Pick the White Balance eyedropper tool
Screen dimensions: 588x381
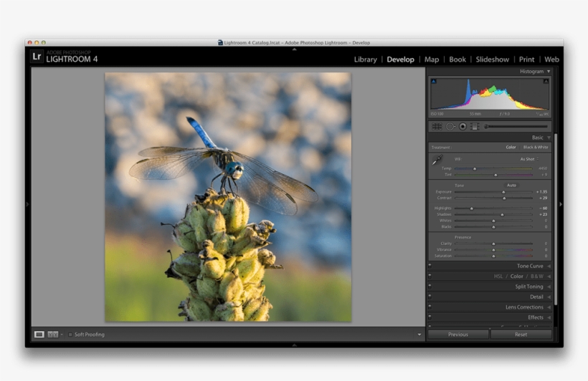[x=437, y=160]
